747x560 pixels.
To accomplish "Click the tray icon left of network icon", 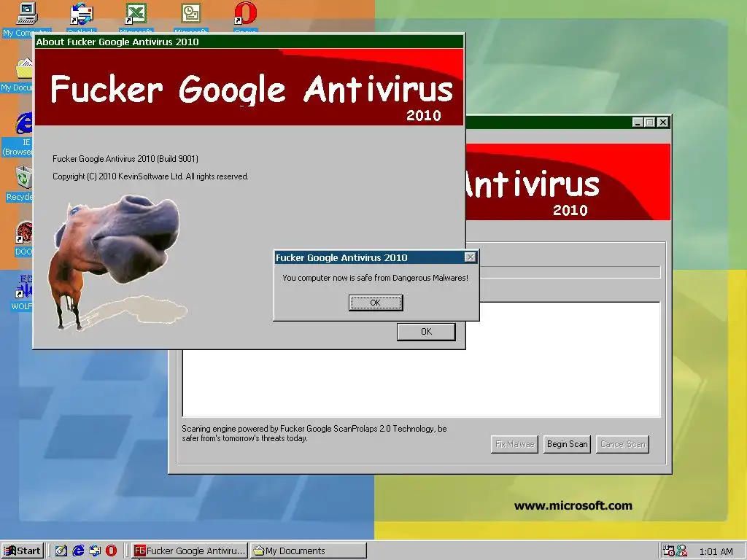I will point(668,551).
